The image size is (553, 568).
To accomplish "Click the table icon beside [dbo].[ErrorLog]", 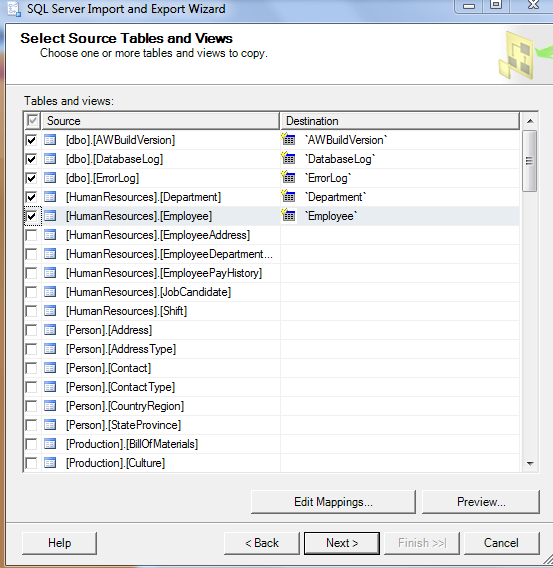I will [50, 178].
